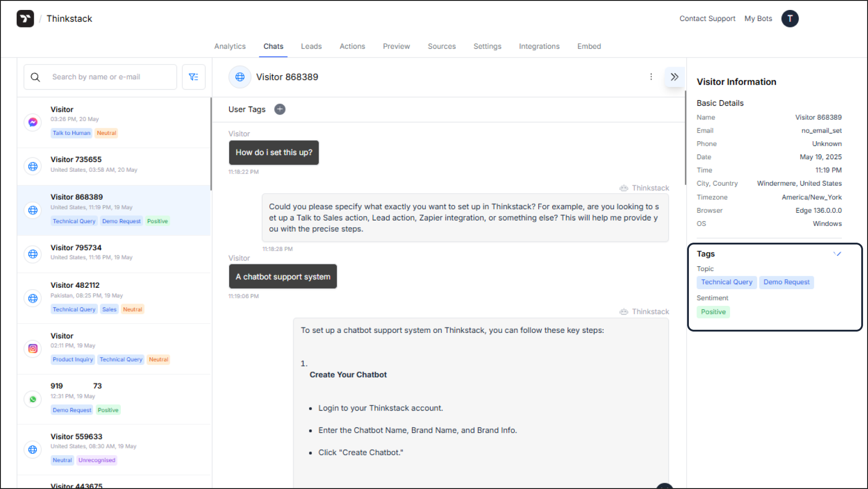Click the globe icon for Visitor 559633
The height and width of the screenshot is (489, 868).
[33, 449]
